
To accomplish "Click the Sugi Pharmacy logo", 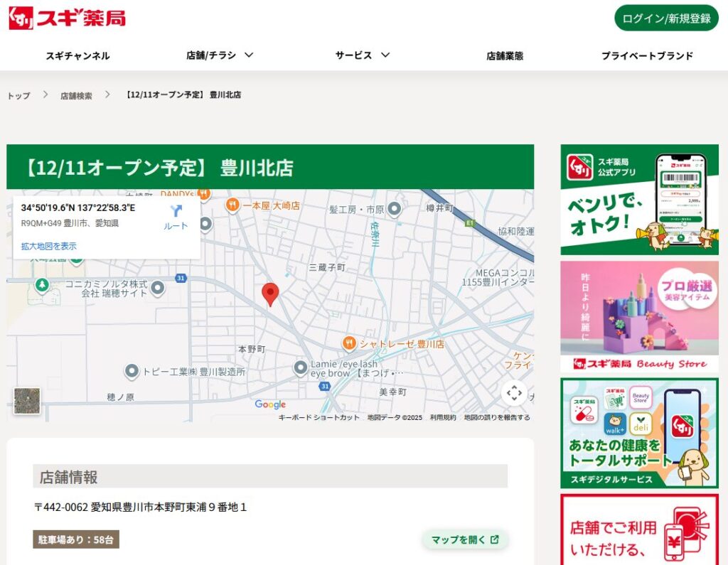I will pyautogui.click(x=68, y=18).
